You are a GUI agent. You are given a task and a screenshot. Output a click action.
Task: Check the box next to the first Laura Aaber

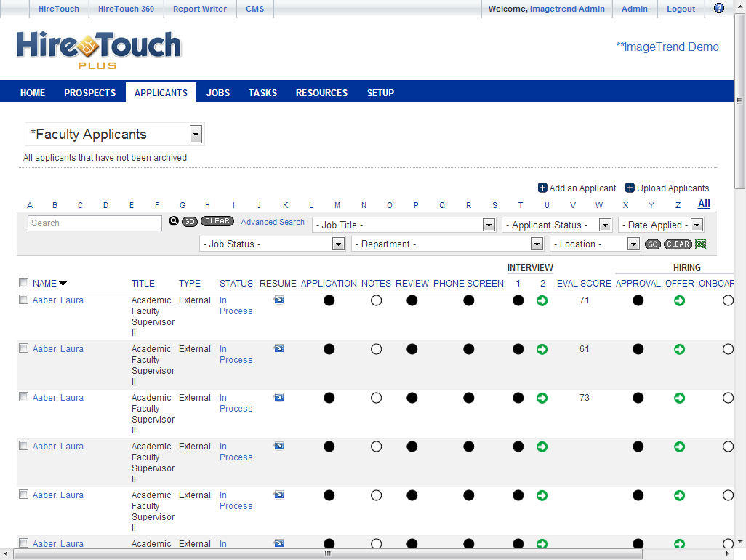pyautogui.click(x=23, y=299)
